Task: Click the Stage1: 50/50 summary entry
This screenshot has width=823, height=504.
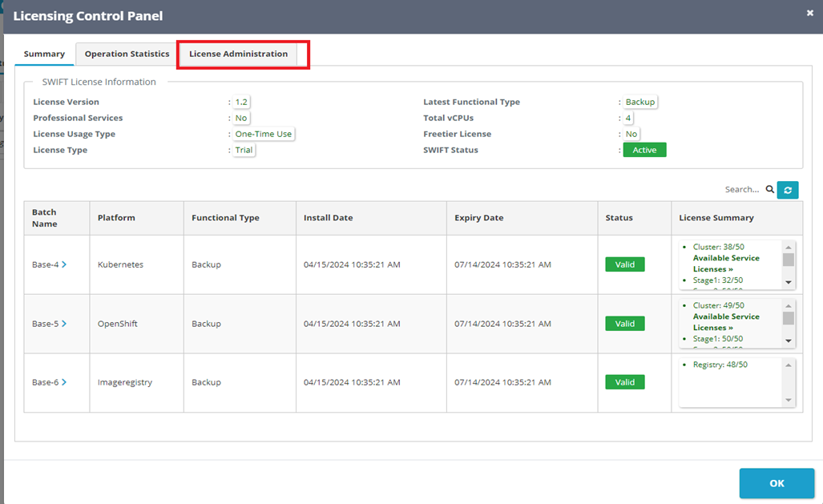Action: (717, 339)
